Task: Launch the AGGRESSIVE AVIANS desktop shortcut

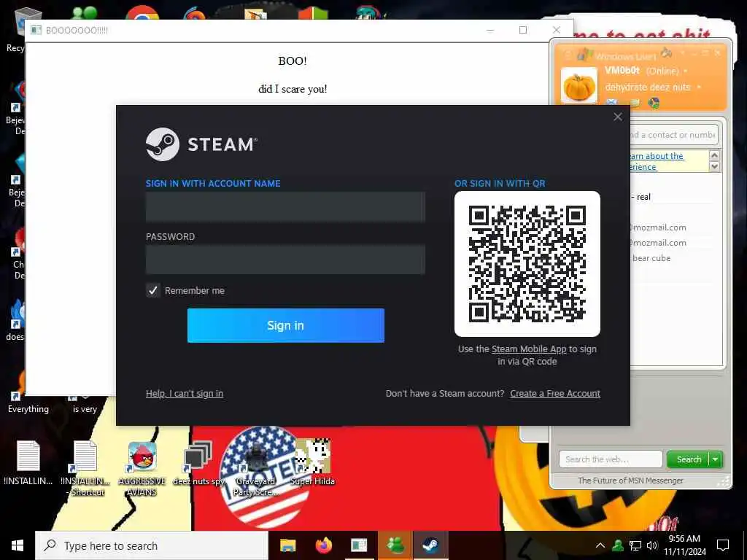Action: tap(142, 469)
